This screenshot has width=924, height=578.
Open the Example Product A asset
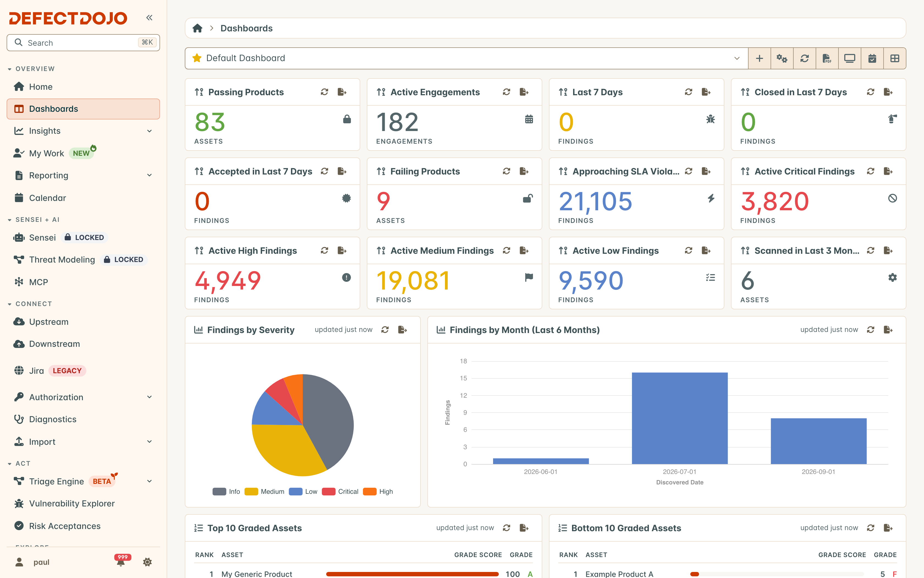pos(619,574)
